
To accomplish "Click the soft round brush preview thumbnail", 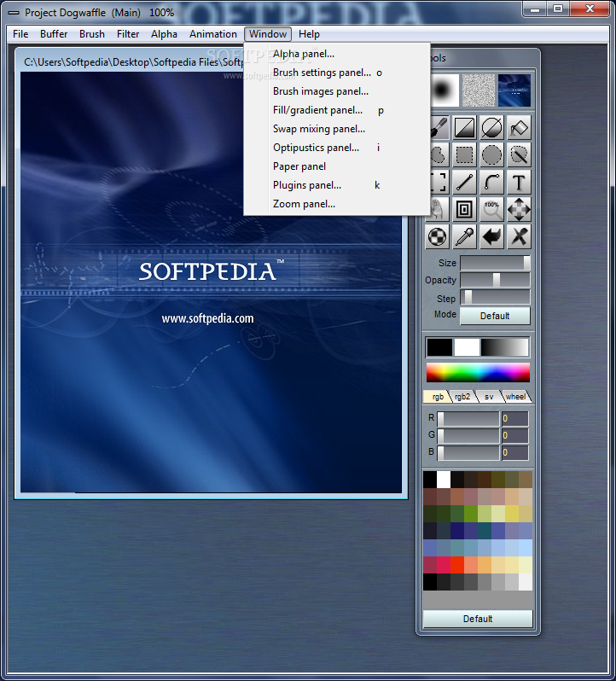I will [445, 90].
